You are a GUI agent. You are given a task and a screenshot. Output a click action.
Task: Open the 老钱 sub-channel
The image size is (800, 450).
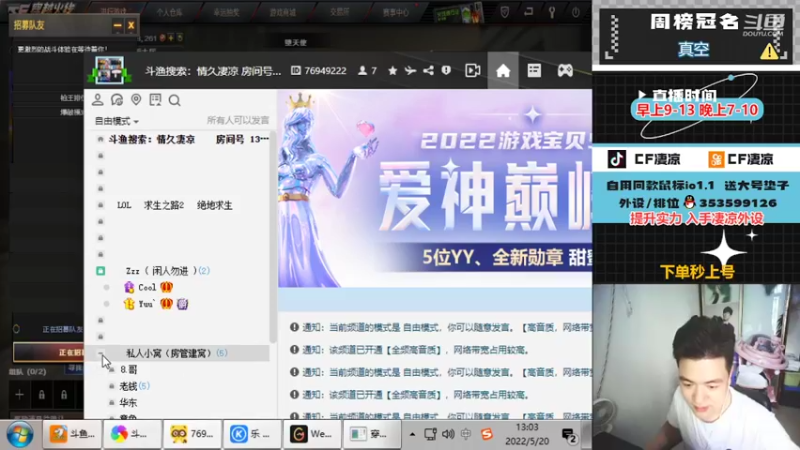134,386
